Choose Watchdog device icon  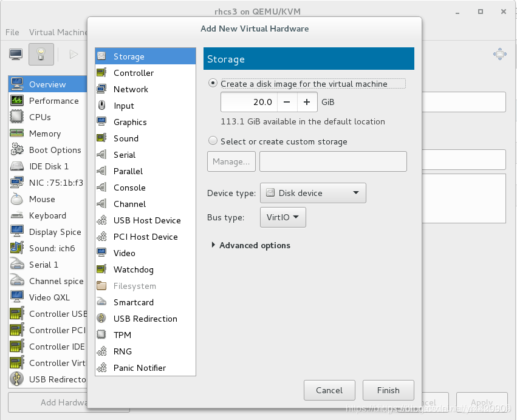tap(101, 269)
